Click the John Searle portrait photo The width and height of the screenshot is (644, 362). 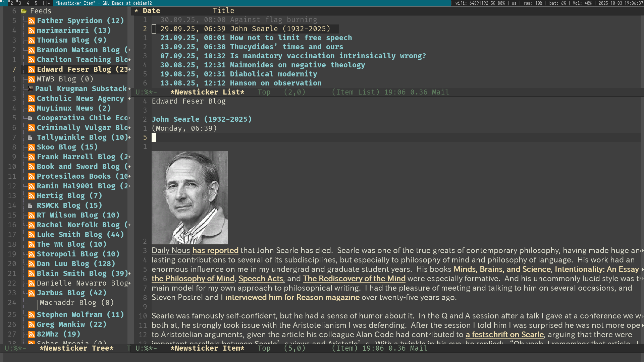tap(190, 197)
